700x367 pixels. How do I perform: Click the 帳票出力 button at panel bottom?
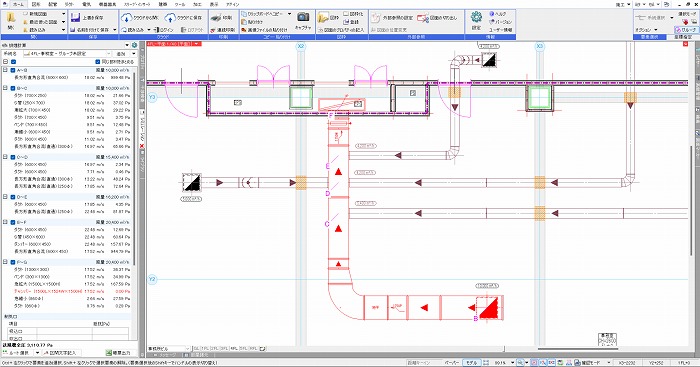118,353
